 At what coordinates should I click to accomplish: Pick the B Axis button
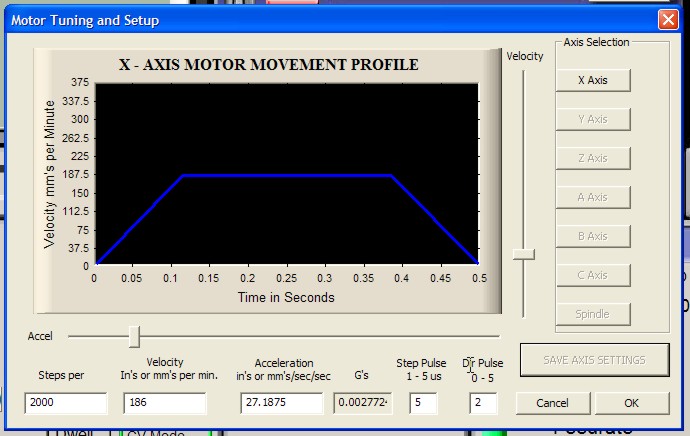[x=593, y=236]
